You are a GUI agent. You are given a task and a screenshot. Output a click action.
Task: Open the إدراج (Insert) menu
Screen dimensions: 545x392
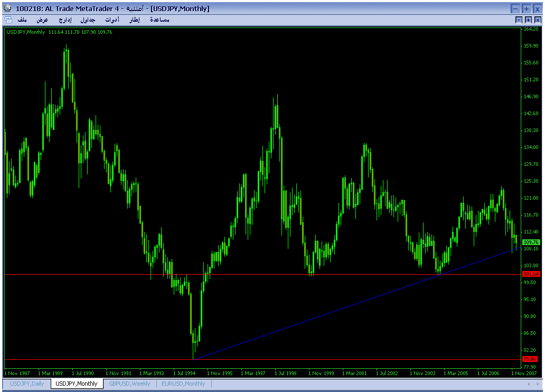pyautogui.click(x=64, y=20)
